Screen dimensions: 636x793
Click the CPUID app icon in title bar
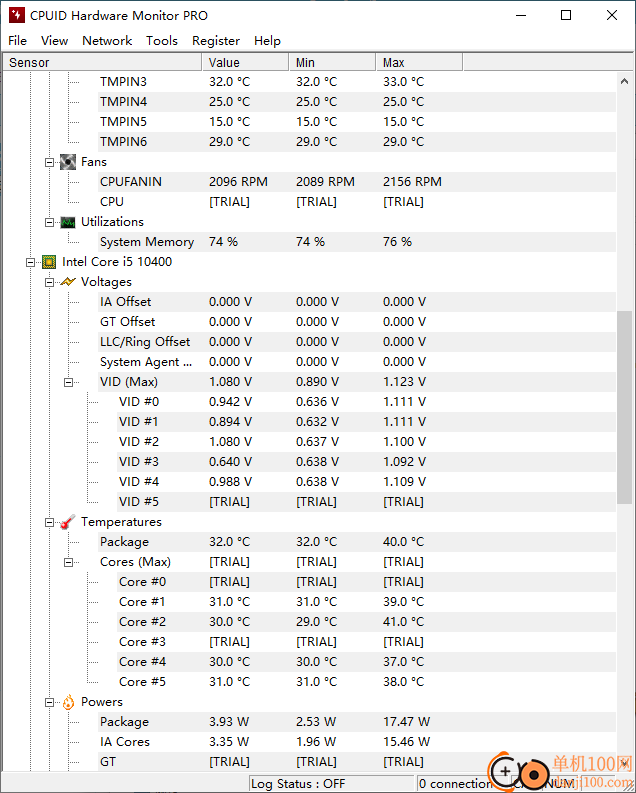tap(17, 15)
